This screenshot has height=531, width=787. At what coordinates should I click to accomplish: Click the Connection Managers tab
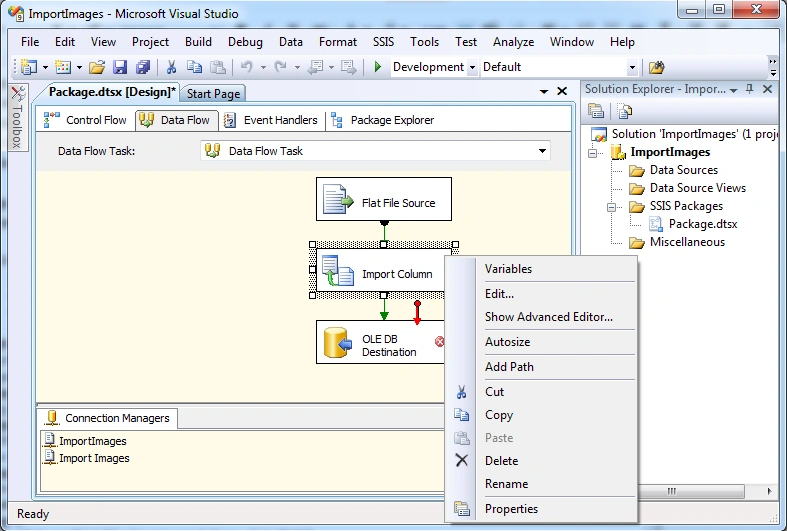tap(108, 418)
